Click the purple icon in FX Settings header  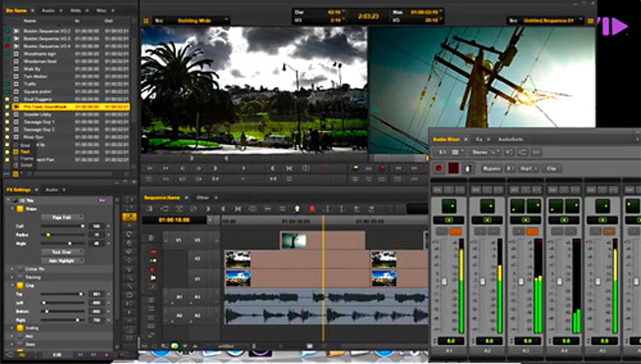(102, 200)
